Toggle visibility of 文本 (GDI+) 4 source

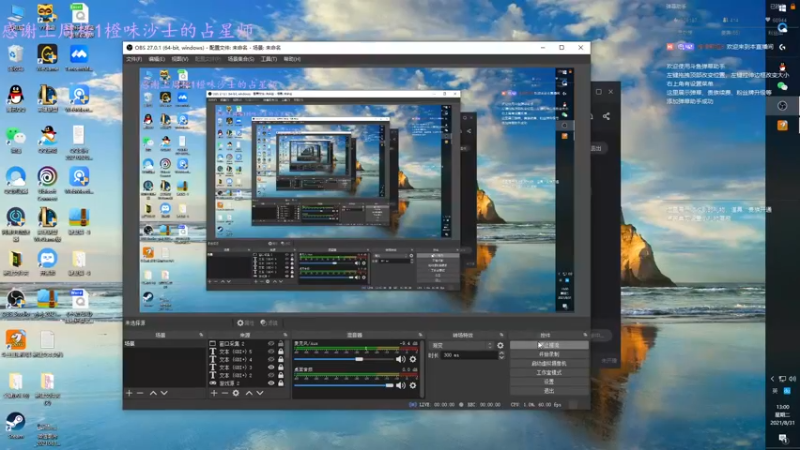[x=271, y=359]
